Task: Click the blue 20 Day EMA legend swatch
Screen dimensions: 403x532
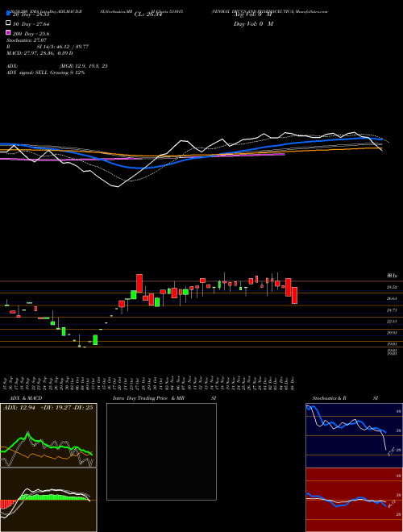Action: pyautogui.click(x=8, y=14)
